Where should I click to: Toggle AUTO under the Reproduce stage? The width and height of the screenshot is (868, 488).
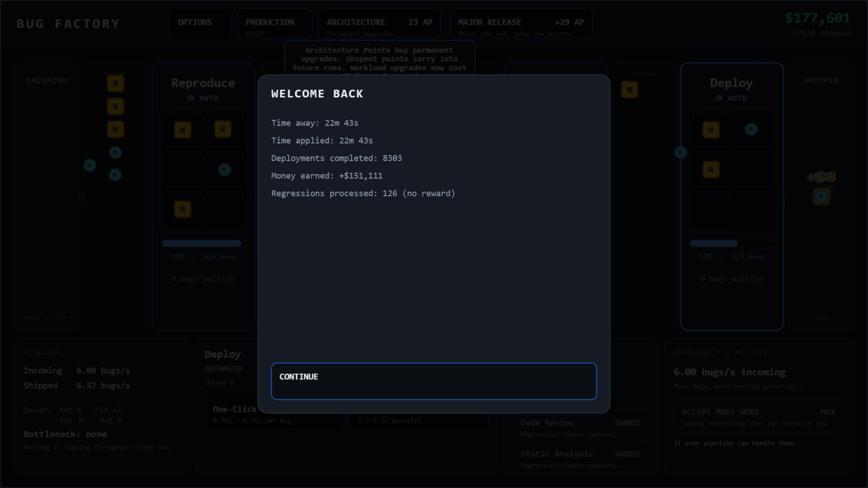click(x=203, y=98)
